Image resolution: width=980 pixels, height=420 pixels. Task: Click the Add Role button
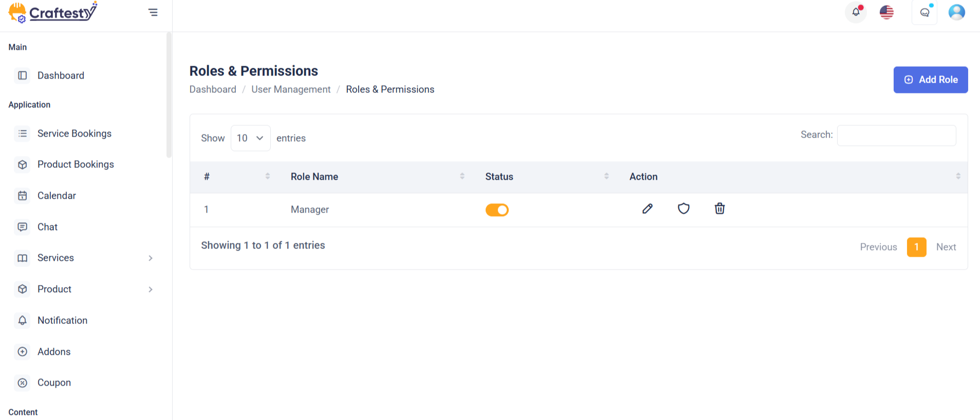pyautogui.click(x=931, y=80)
